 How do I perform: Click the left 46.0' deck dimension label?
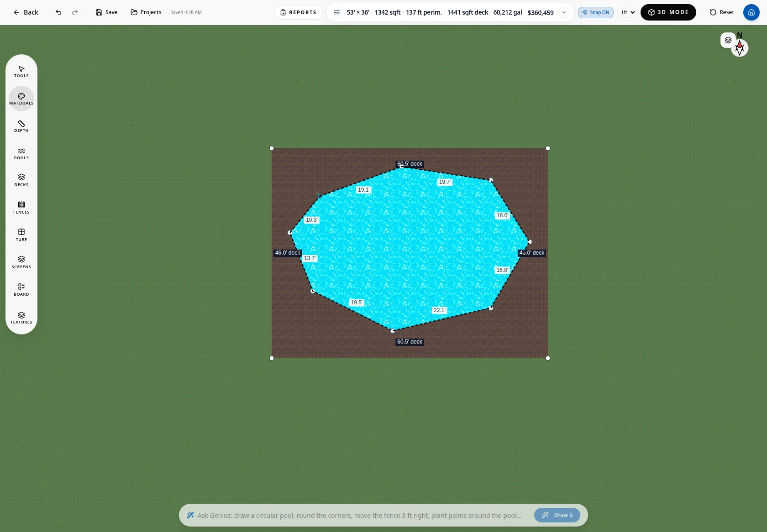tap(288, 253)
